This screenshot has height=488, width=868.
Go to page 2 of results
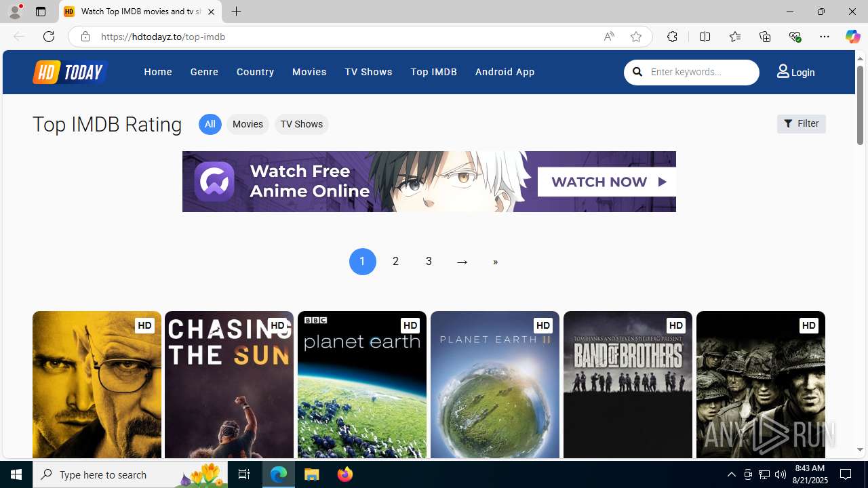[395, 262]
